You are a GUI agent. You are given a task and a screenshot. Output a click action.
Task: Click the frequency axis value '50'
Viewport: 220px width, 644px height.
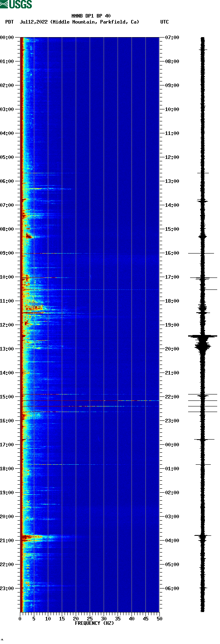tap(159, 619)
